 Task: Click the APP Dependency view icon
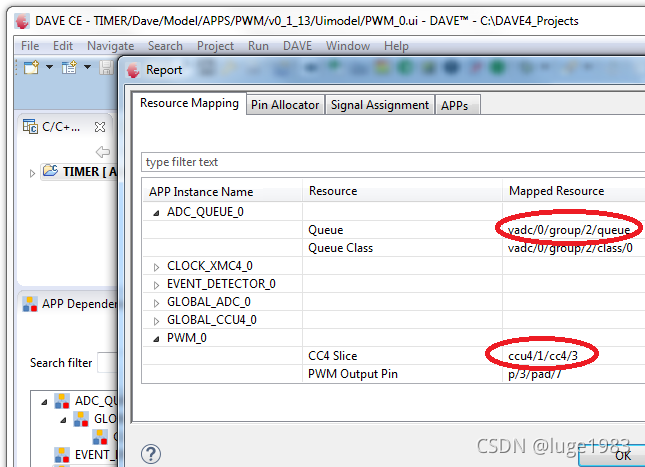30,304
